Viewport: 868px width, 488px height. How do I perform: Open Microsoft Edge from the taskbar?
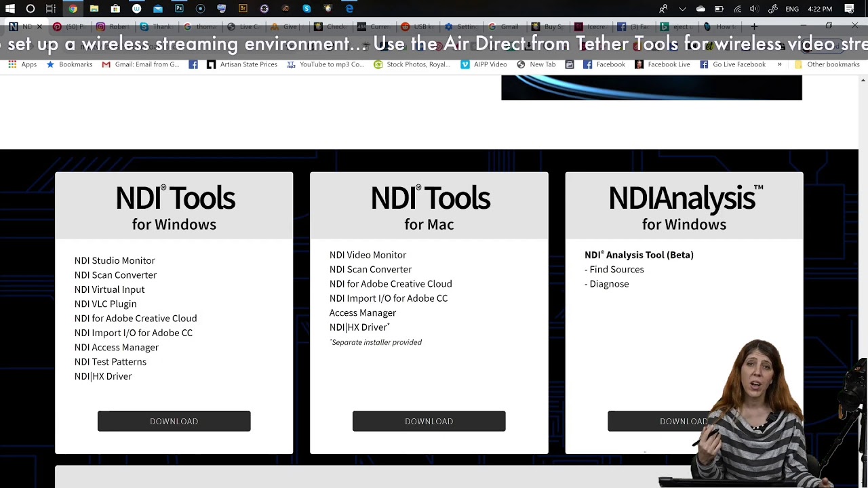pos(349,9)
